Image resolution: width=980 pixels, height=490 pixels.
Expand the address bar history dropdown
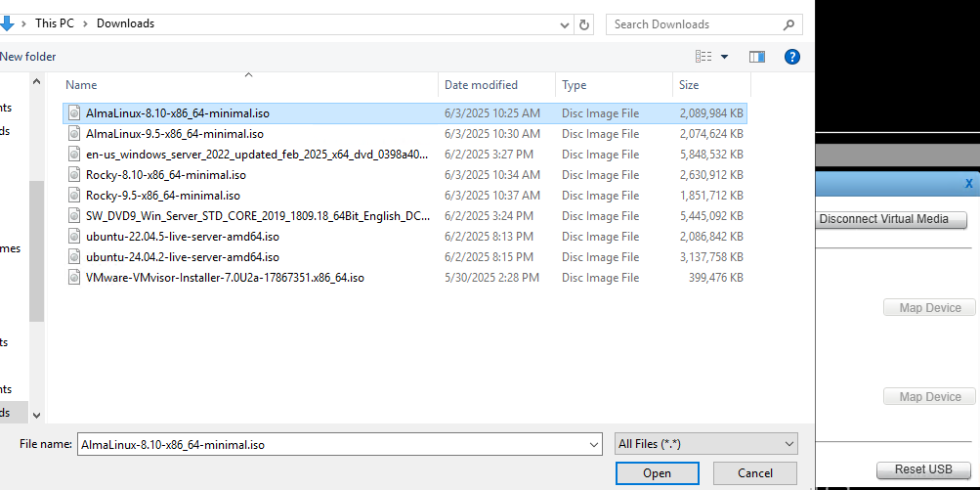[565, 24]
